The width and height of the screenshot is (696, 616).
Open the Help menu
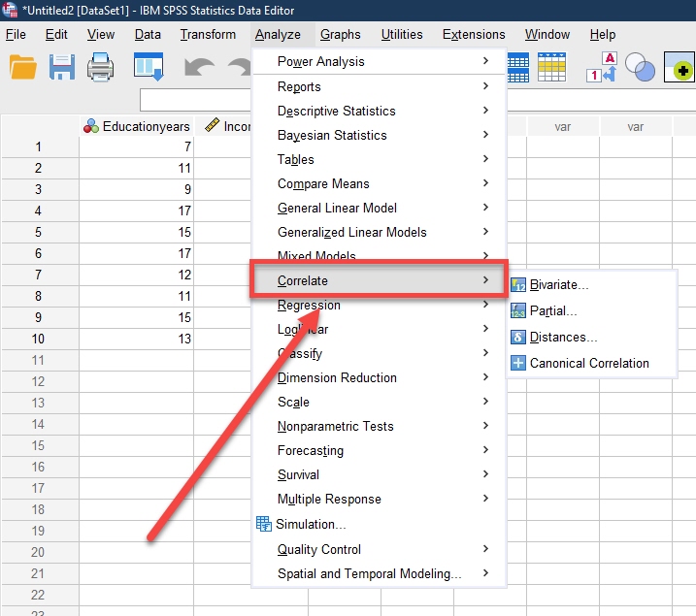point(603,35)
